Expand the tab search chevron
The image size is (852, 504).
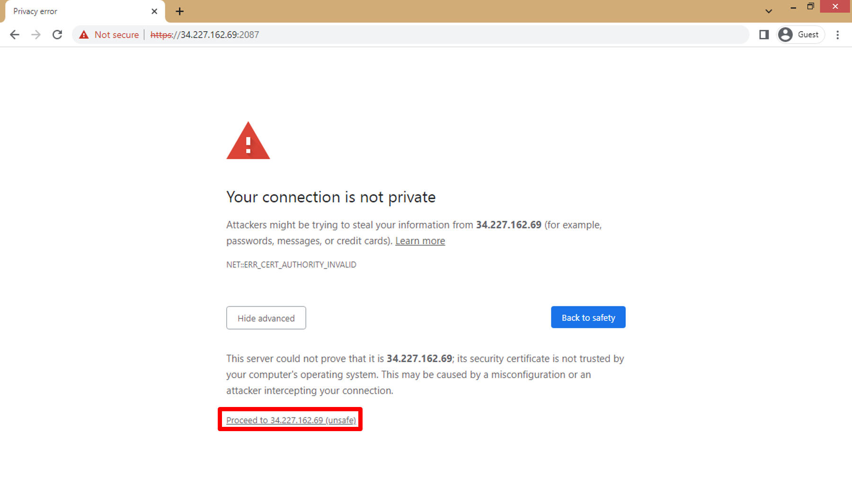(769, 11)
